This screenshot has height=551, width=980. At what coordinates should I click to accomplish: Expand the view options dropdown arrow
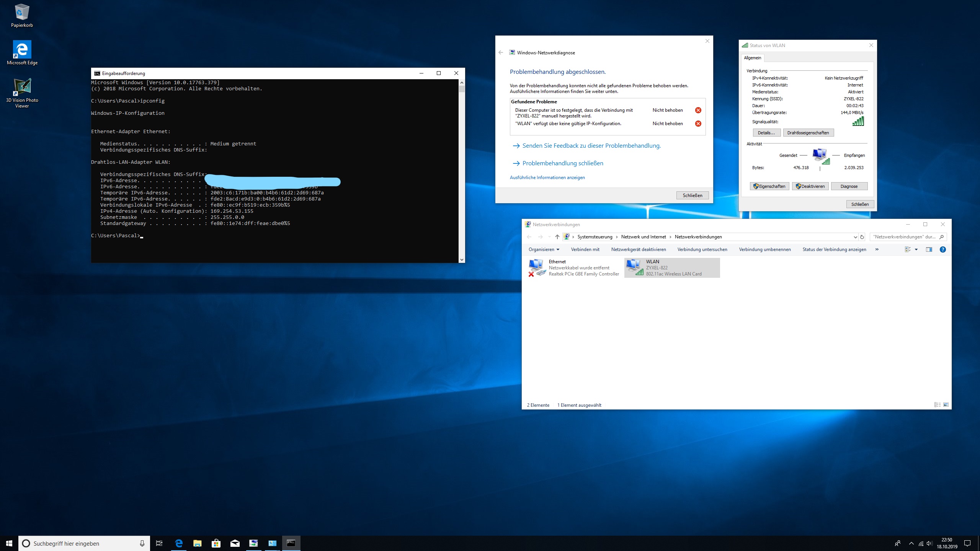pos(916,249)
